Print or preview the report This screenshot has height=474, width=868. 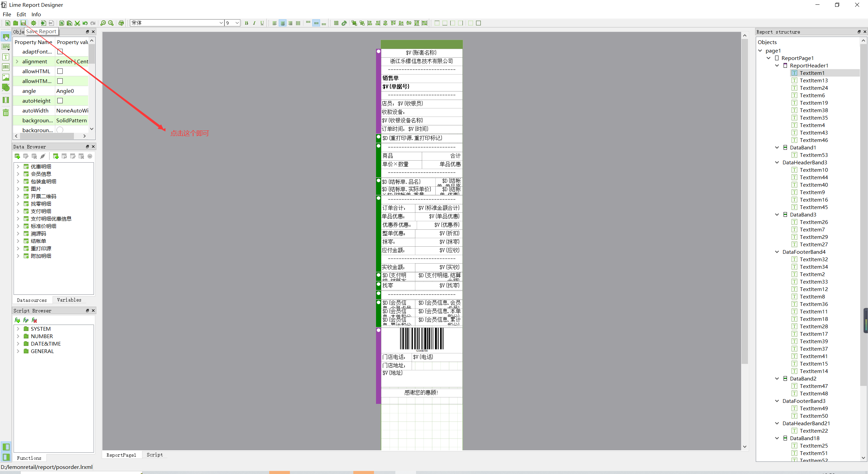click(121, 23)
